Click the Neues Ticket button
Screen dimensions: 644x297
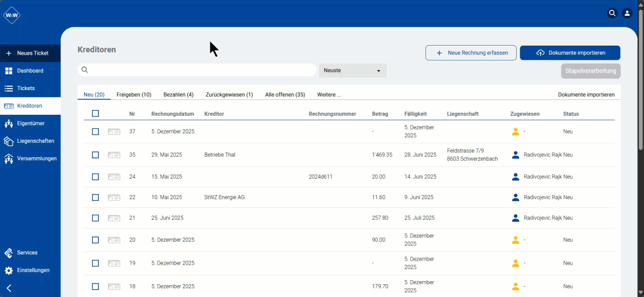pos(30,53)
